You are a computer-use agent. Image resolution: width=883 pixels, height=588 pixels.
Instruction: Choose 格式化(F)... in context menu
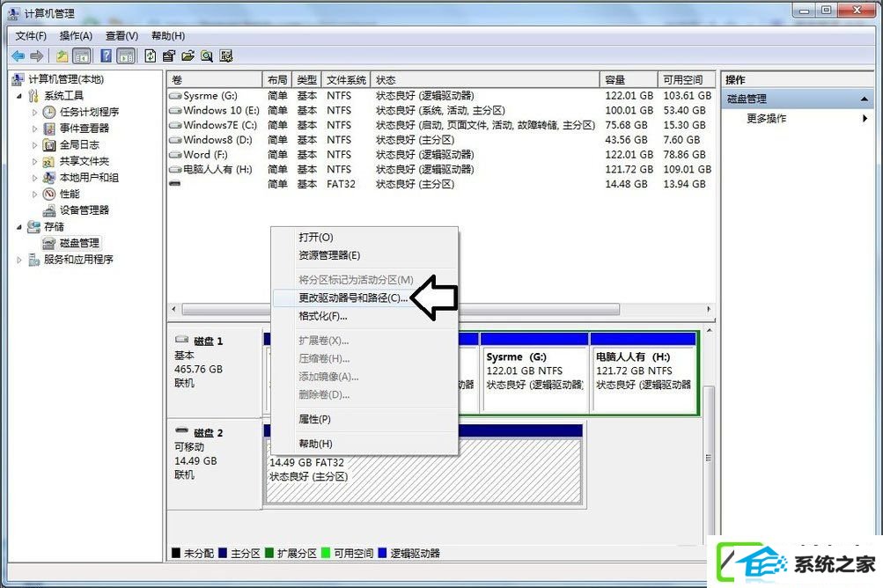(x=364, y=316)
